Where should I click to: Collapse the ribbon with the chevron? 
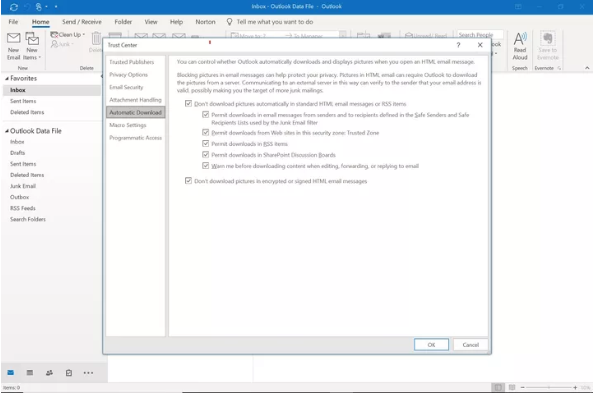point(587,68)
